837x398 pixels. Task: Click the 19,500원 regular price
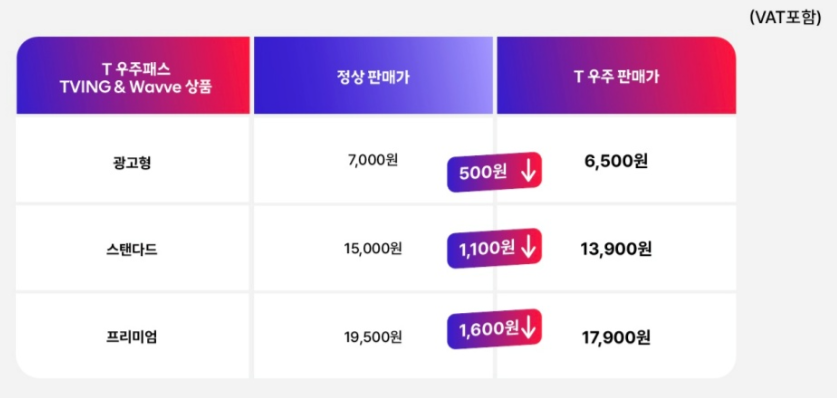[373, 337]
